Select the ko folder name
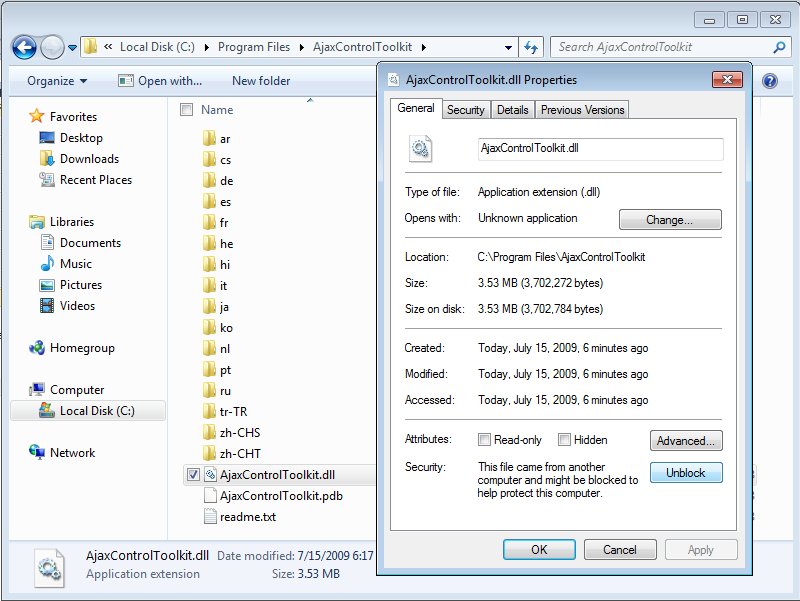 pos(226,328)
